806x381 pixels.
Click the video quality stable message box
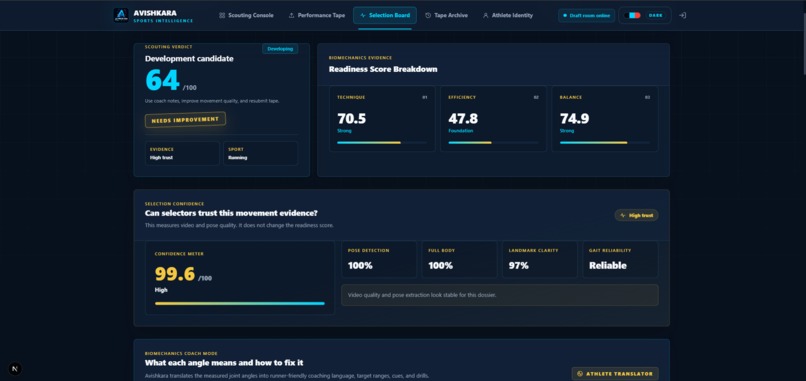point(500,295)
